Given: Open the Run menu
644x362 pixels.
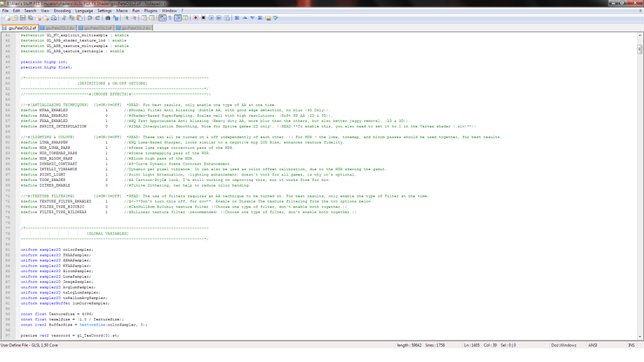Looking at the screenshot, I should coord(136,11).
